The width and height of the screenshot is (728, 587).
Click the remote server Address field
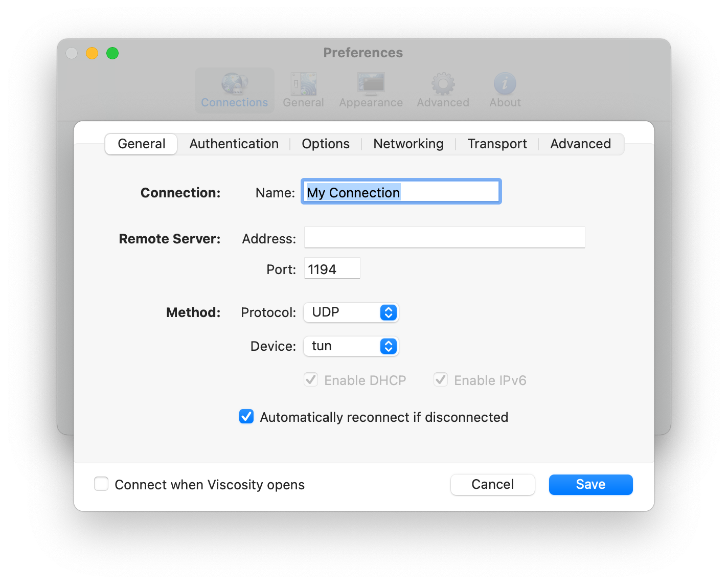coord(445,238)
